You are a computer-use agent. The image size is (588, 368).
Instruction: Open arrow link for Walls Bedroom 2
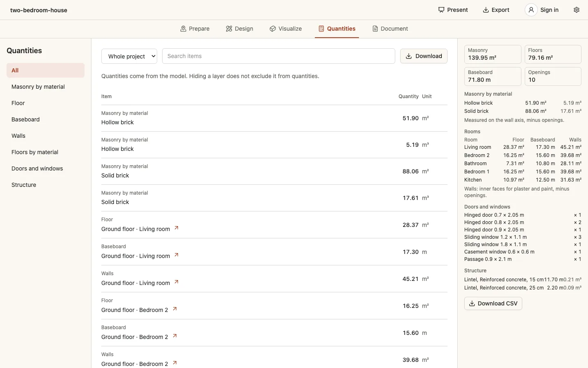[175, 363]
